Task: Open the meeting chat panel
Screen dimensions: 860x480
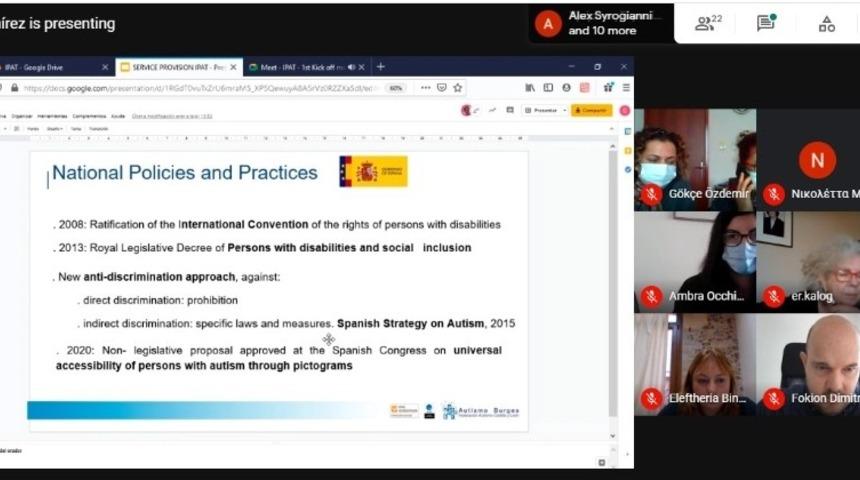Action: click(767, 23)
